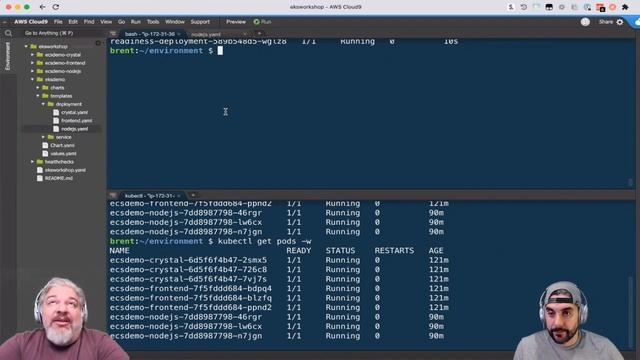Click the user avatar circle

(585, 22)
